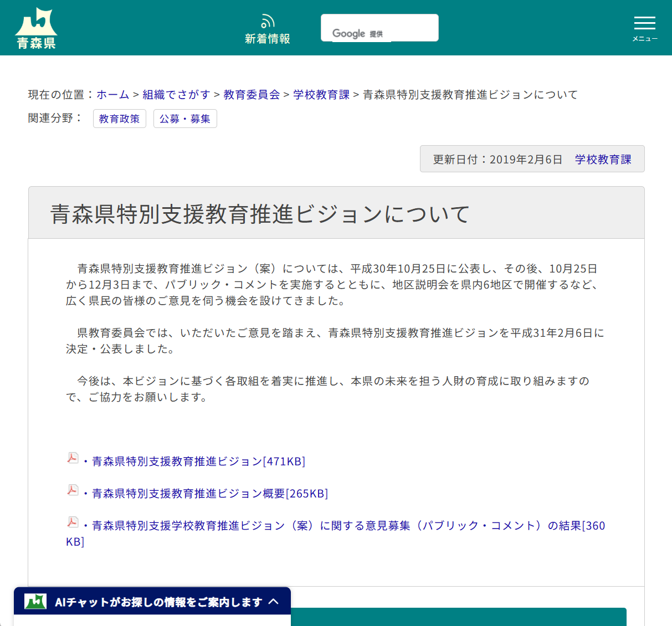Viewport: 672px width, 626px height.
Task: Download 青森県特別支援教育推進ビジョン[471KB] PDF
Action: [198, 460]
